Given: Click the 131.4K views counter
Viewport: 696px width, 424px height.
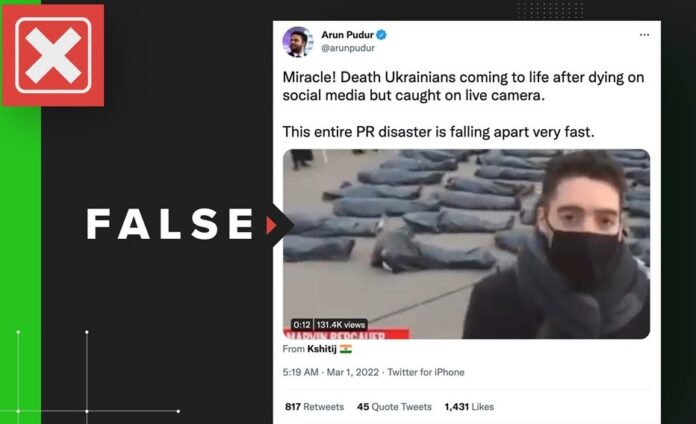Looking at the screenshot, I should [341, 325].
